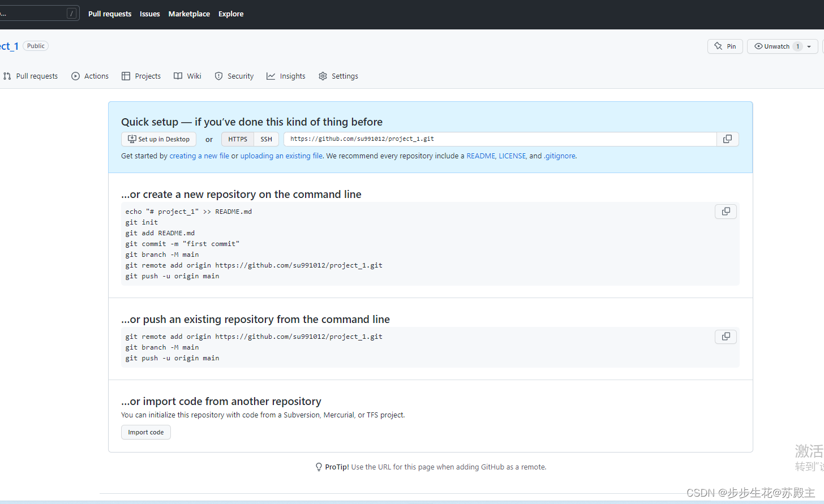The width and height of the screenshot is (824, 504).
Task: Click the Pin button for this repository
Action: pyautogui.click(x=725, y=46)
